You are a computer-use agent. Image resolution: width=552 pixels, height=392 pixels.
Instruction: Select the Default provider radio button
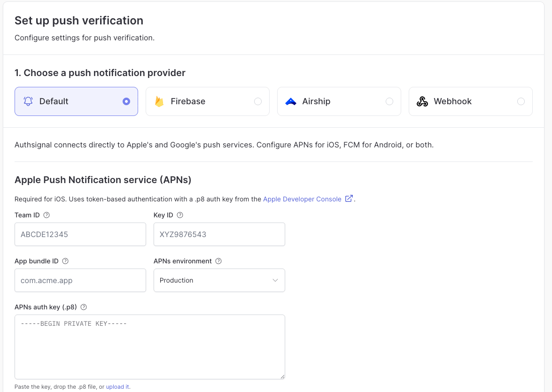tap(126, 101)
